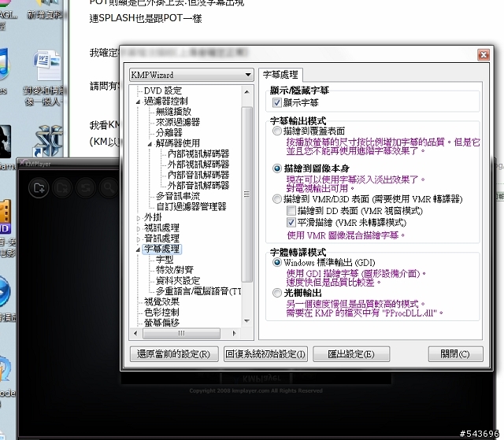Select 描繪到圖像本身 radio option
This screenshot has width=504, height=440.
point(276,168)
